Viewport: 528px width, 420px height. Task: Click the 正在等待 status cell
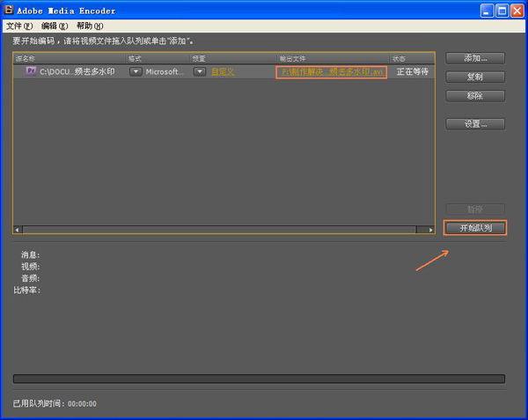click(412, 71)
